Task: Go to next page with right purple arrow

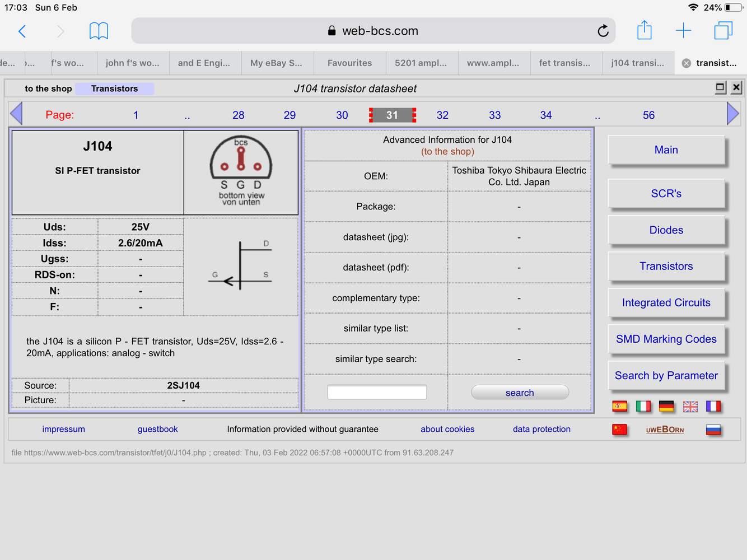Action: pos(733,114)
